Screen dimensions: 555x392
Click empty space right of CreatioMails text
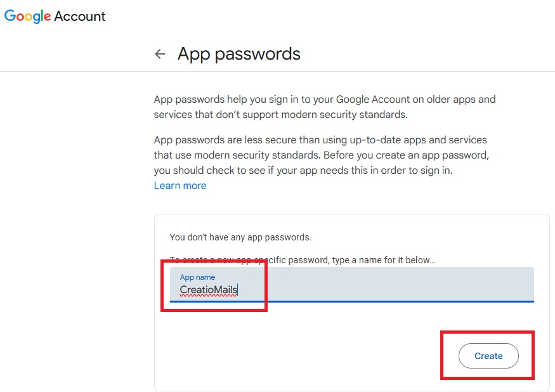click(x=381, y=290)
